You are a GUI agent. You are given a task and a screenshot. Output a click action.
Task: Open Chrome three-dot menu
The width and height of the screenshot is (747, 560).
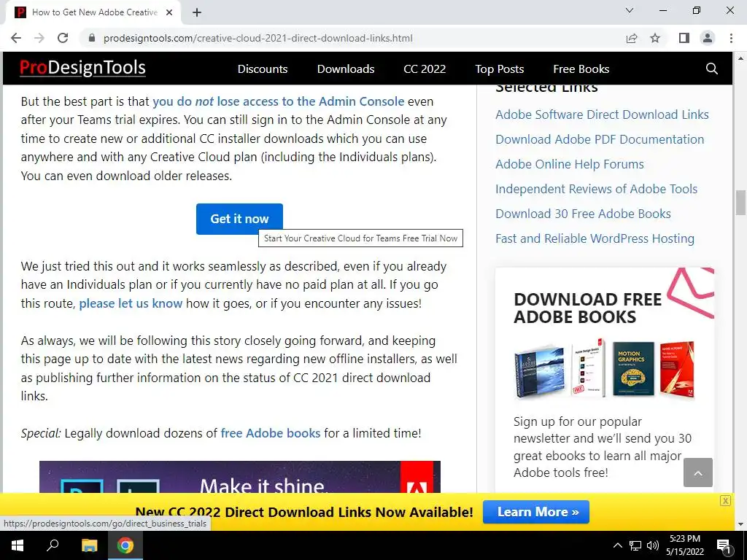point(731,38)
